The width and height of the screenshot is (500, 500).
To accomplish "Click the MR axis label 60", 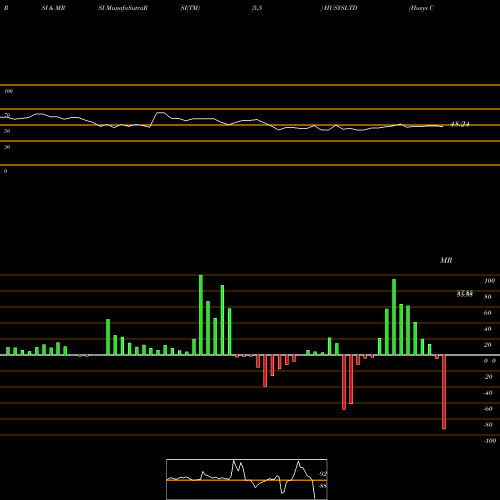I will 488,313.
